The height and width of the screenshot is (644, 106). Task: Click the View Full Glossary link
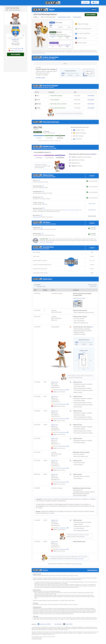pos(92,570)
